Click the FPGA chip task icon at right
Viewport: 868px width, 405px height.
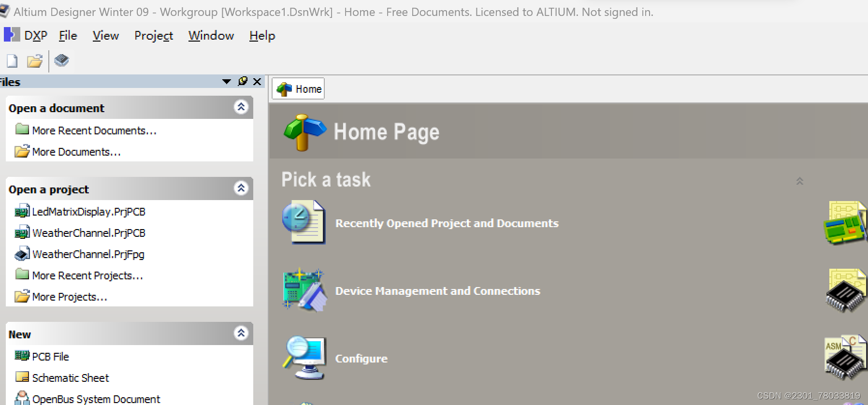pos(846,290)
